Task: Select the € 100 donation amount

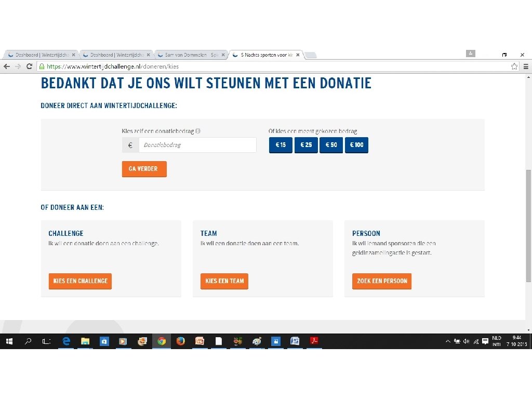Action: [356, 145]
